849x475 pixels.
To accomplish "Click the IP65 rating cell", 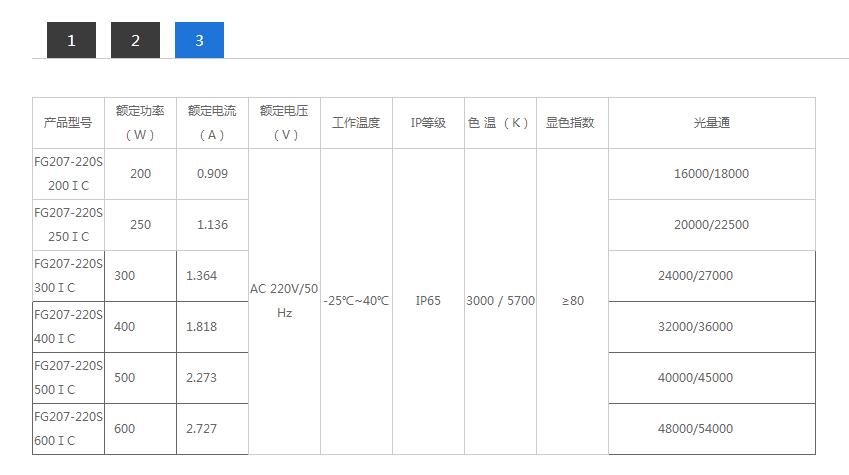I will pos(428,301).
